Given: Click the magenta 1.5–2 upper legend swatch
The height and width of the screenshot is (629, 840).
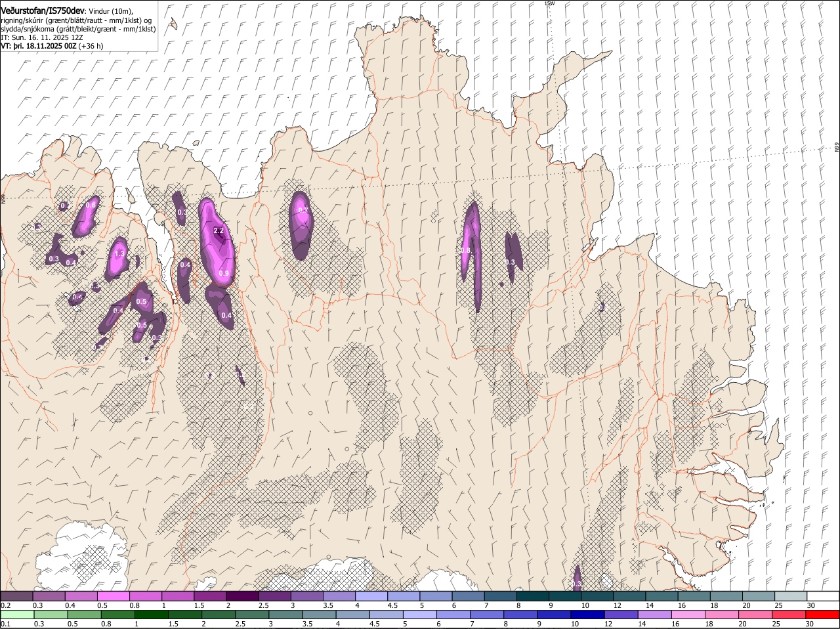Looking at the screenshot, I should coord(210,596).
